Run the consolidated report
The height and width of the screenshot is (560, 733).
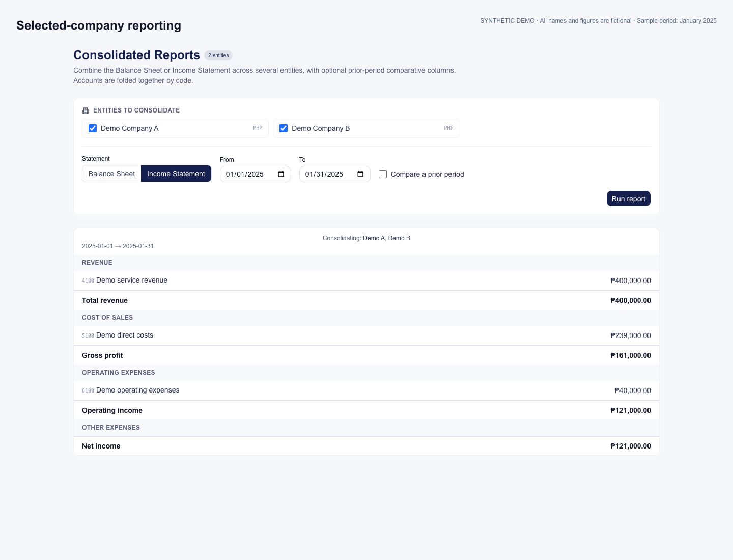coord(629,199)
